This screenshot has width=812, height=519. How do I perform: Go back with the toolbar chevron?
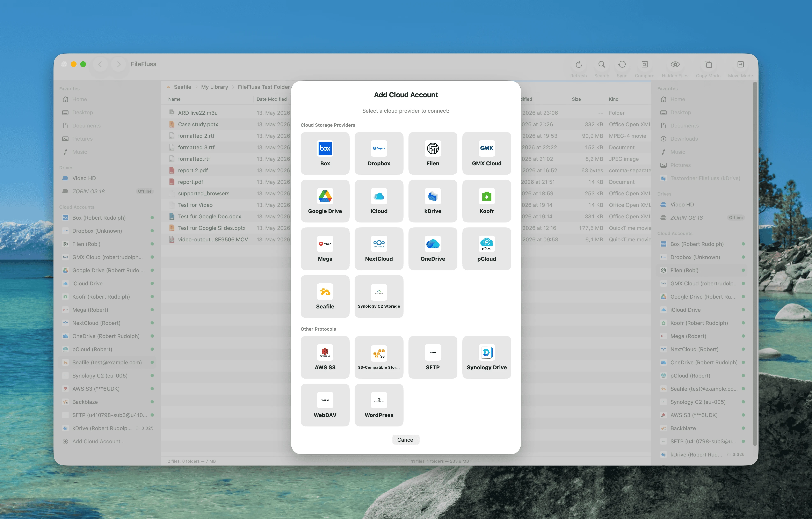pos(100,64)
